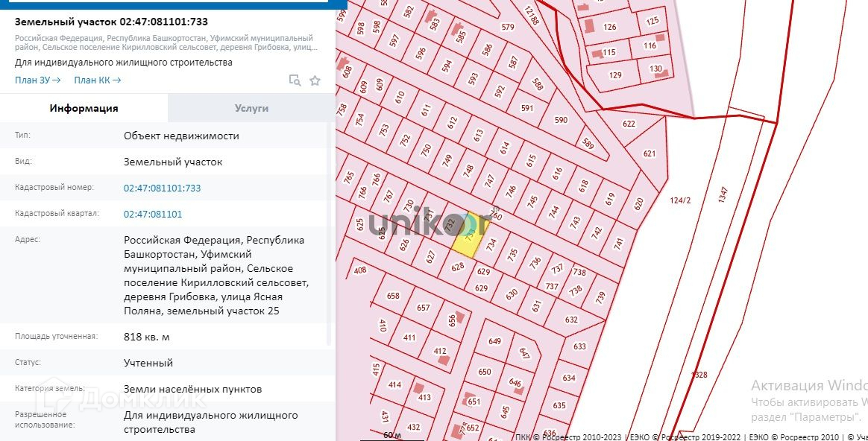Select parcel 634 on the map
Image resolution: width=868 pixels, height=441 pixels.
tap(569, 378)
